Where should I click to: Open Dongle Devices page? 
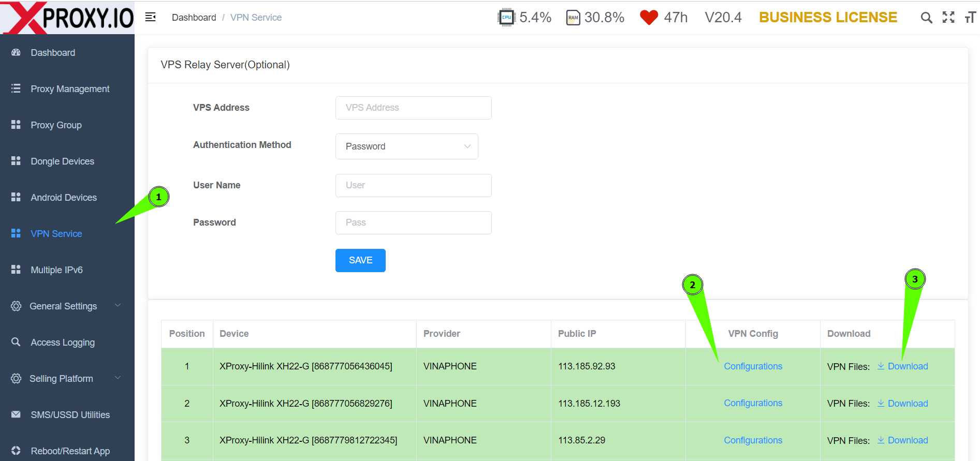click(62, 161)
